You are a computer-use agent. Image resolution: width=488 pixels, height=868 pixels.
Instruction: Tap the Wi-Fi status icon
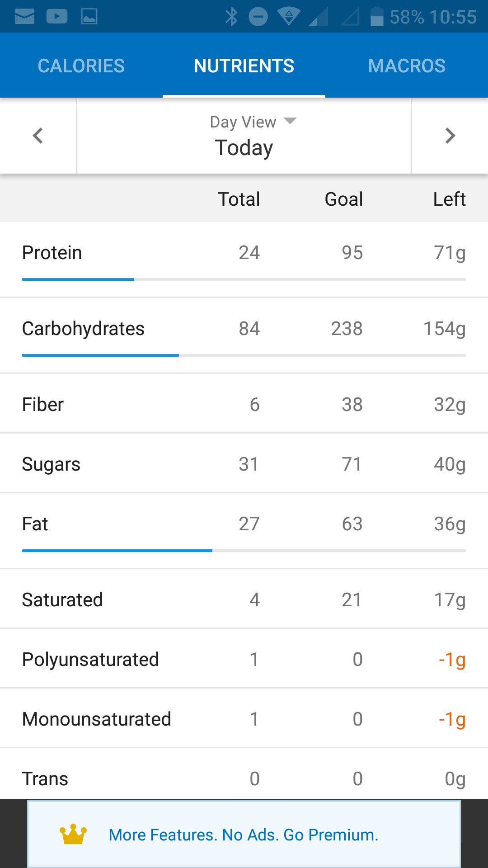[x=289, y=17]
